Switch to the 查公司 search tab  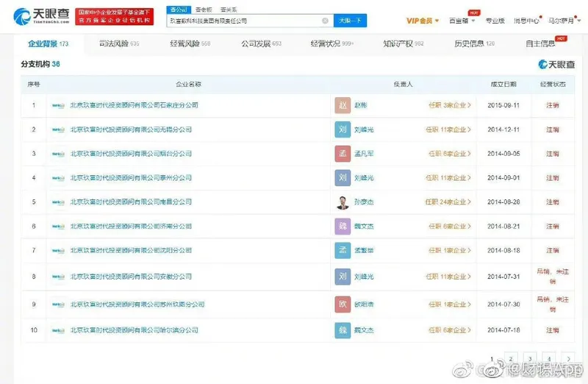[x=179, y=10]
